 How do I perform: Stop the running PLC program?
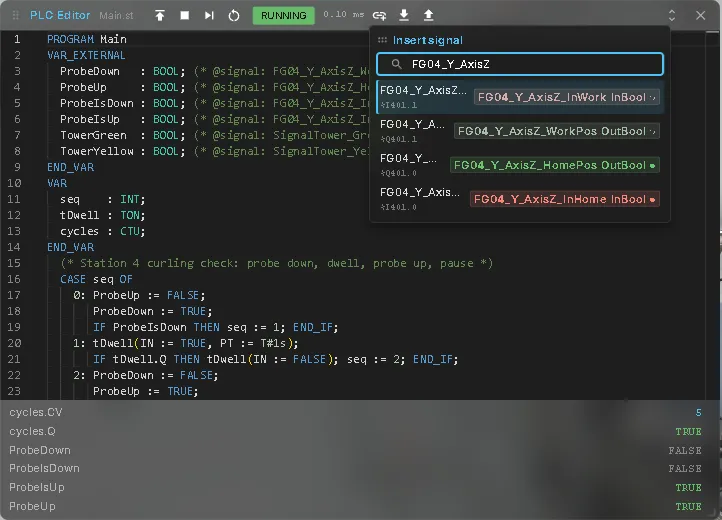pos(185,15)
